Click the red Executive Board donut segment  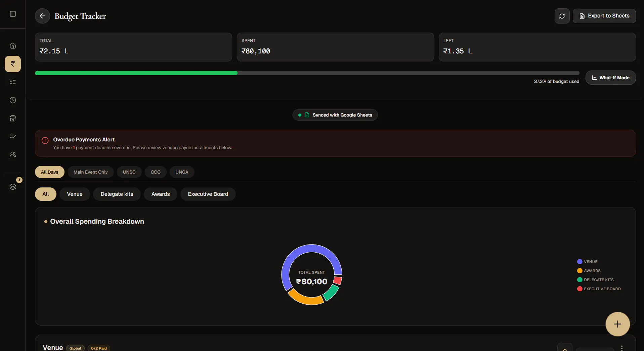[338, 281]
